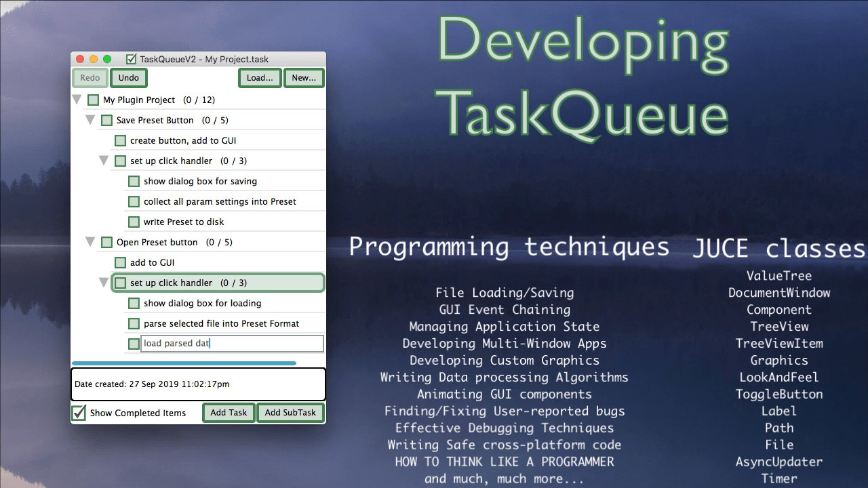Click the LookAndFeel class name
Image resolution: width=868 pixels, height=488 pixels.
[779, 378]
